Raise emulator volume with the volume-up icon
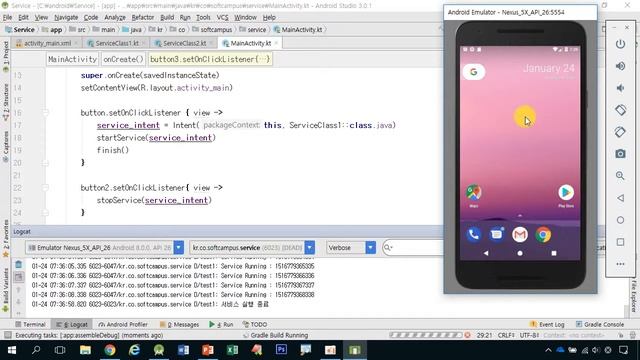Screen dimensions: 640x360 620,66
